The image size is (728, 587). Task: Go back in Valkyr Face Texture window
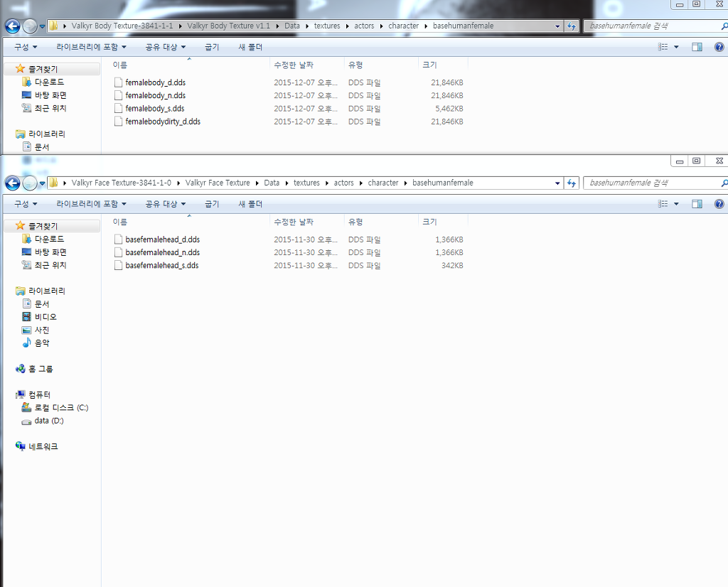13,183
